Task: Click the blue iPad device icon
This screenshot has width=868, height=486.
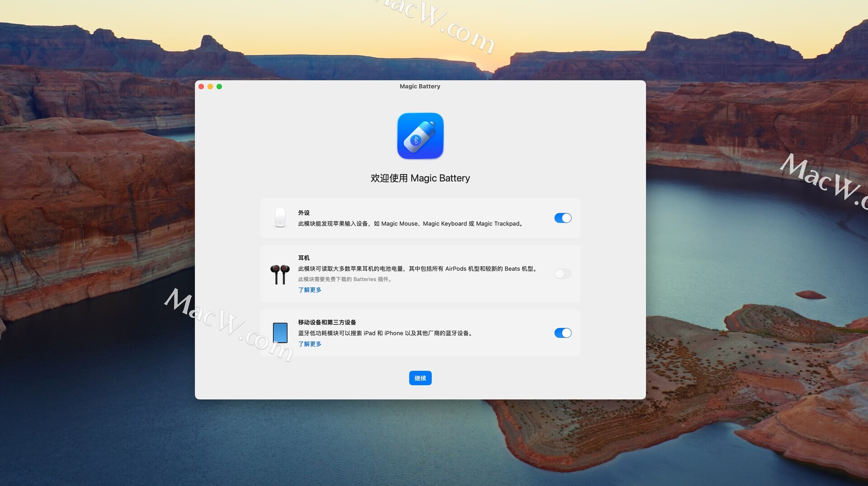Action: pos(280,333)
